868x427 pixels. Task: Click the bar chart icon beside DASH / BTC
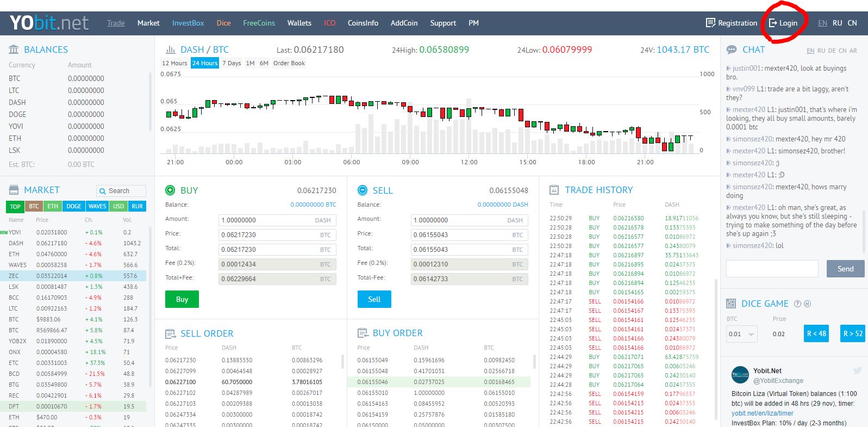point(170,49)
